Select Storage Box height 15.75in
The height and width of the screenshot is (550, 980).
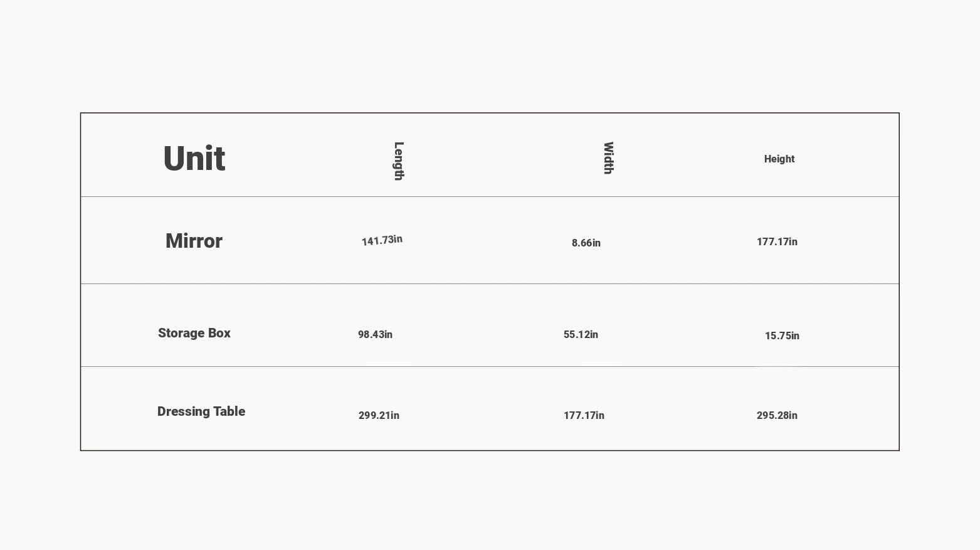[x=782, y=336]
